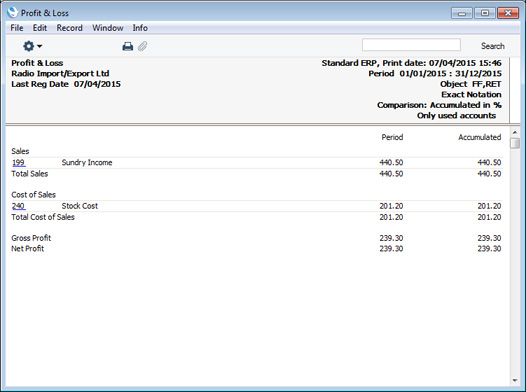This screenshot has width=526, height=392.
Task: Click the application logo in title bar
Action: coord(12,12)
